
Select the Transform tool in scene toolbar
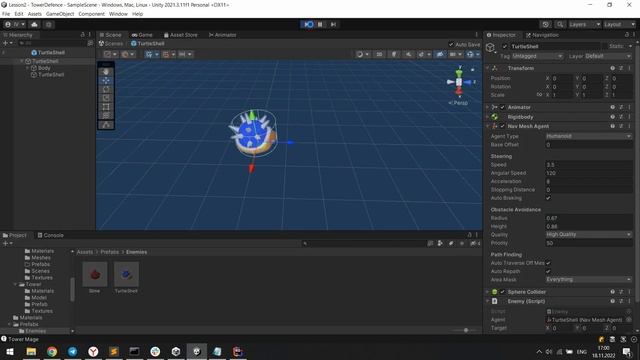106,116
